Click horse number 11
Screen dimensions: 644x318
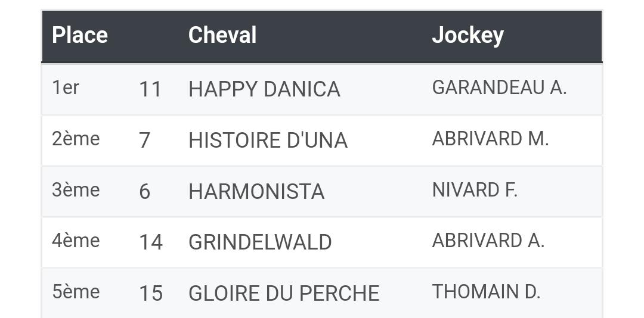click(x=150, y=89)
